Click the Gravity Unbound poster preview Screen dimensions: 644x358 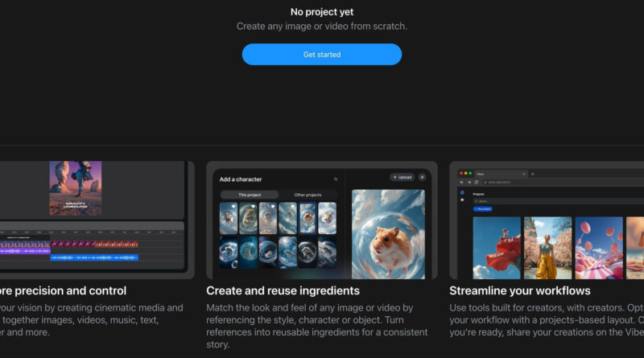tap(76, 188)
